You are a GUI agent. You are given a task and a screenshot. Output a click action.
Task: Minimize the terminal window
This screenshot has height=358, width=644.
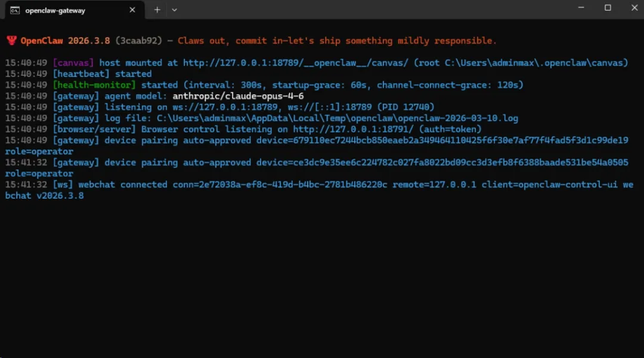click(581, 8)
